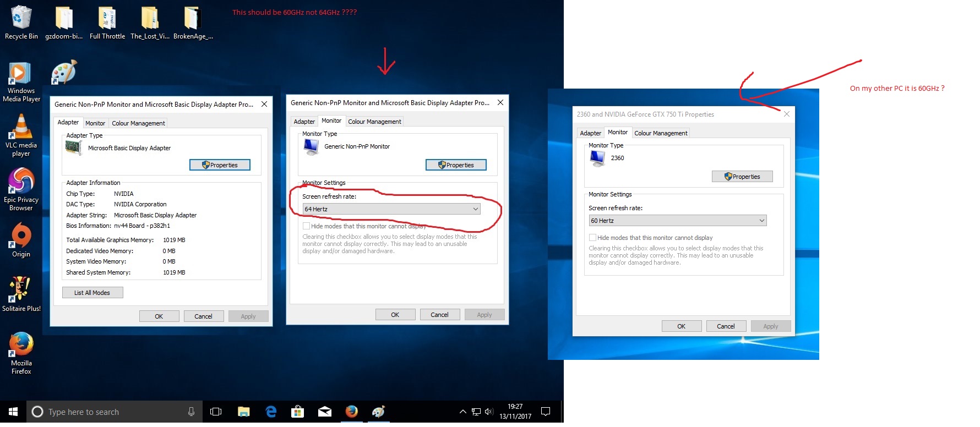The width and height of the screenshot is (980, 427).
Task: Click the 'nv44 Board - p382h1' Bios Information value
Action: pyautogui.click(x=142, y=226)
